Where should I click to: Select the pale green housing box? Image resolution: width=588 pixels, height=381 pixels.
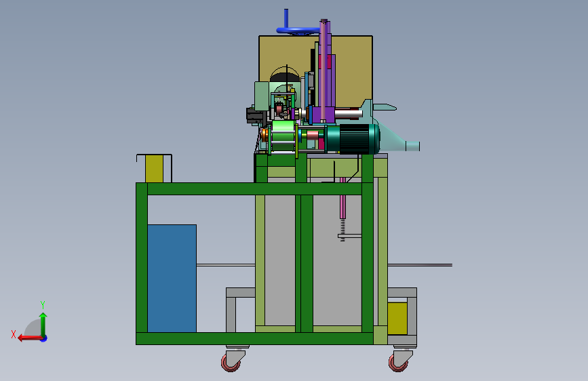pyautogui.click(x=262, y=96)
